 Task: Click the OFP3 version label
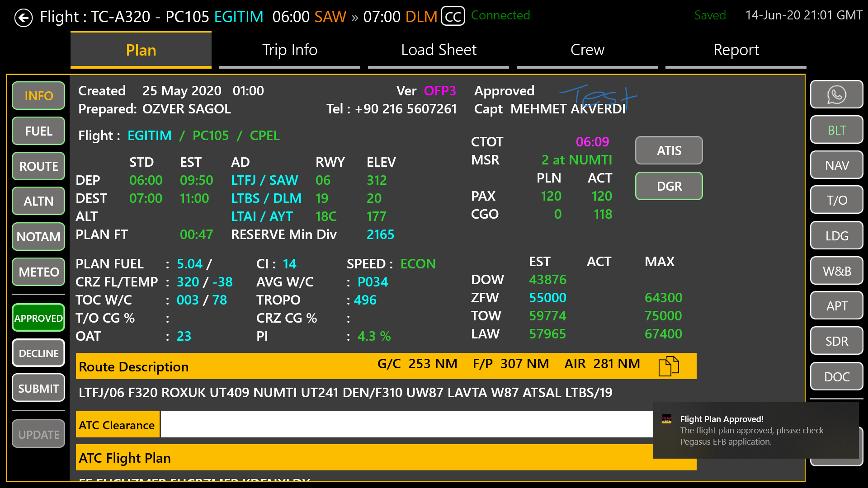tap(440, 91)
